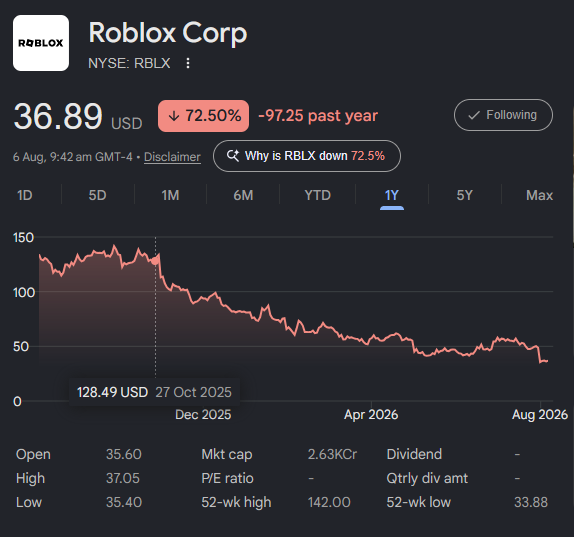Click the sparkle search icon beside Why is RBLX down
Viewport: 574px width, 537px height.
[233, 156]
